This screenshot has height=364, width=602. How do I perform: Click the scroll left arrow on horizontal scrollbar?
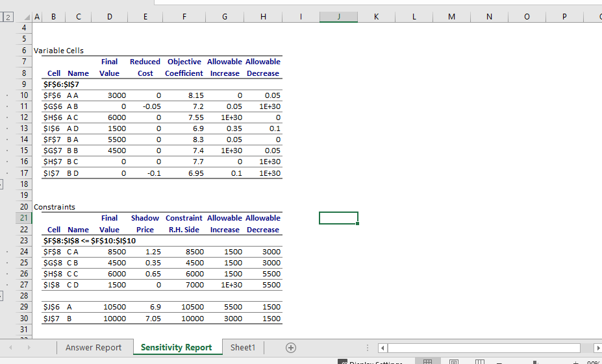(x=383, y=348)
